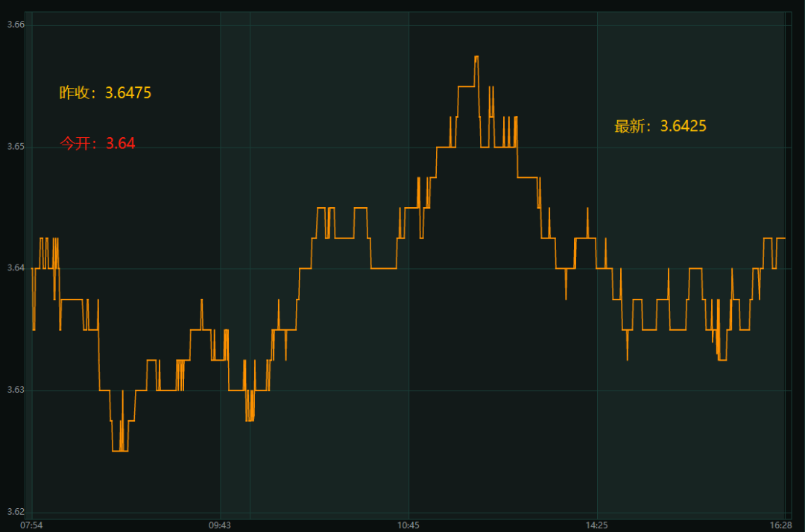Image resolution: width=805 pixels, height=532 pixels.
Task: Click the 3.62 price axis label
Action: click(16, 512)
